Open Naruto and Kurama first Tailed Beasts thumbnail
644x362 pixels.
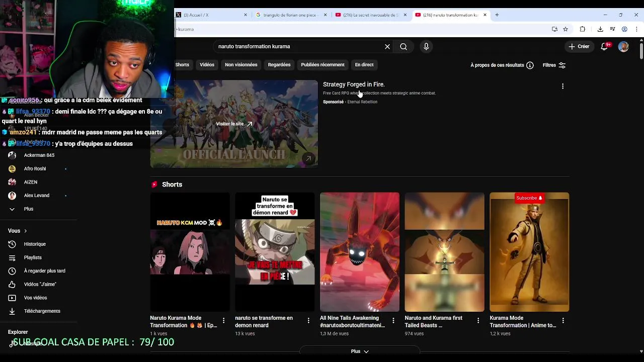[445, 252]
